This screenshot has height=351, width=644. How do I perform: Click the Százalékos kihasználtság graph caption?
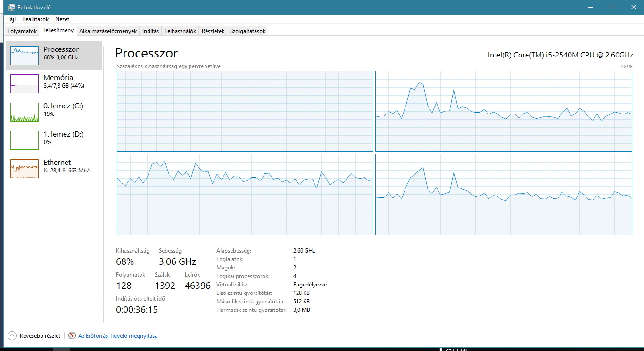click(x=169, y=66)
